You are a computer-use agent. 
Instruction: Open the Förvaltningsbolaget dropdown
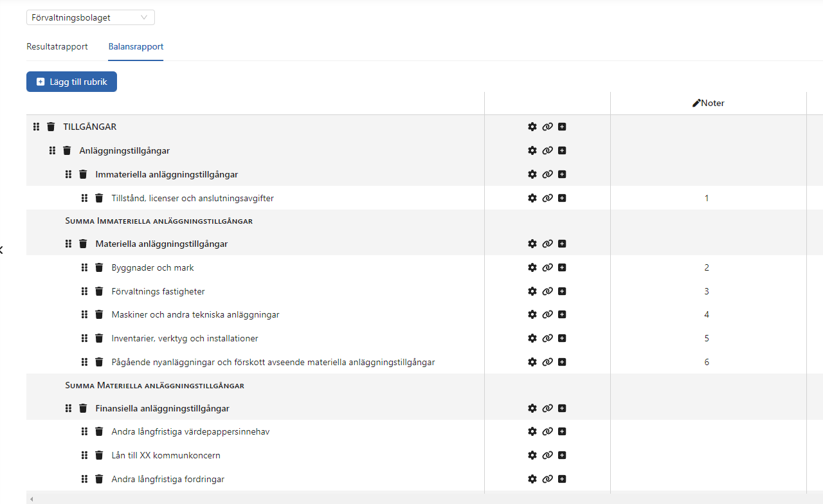[90, 17]
